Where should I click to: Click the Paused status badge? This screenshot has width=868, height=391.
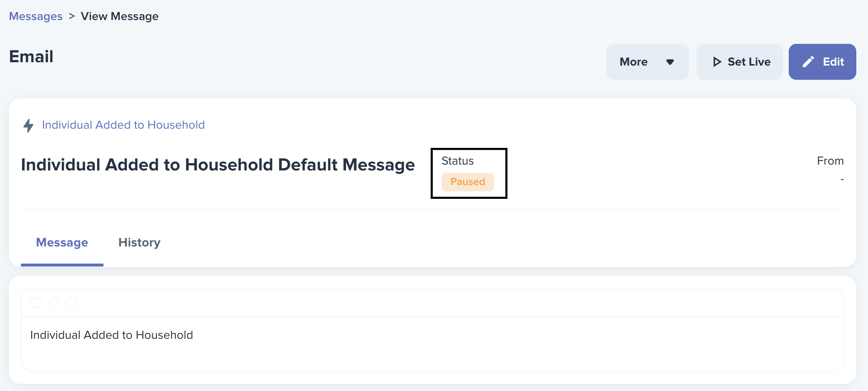click(x=467, y=182)
